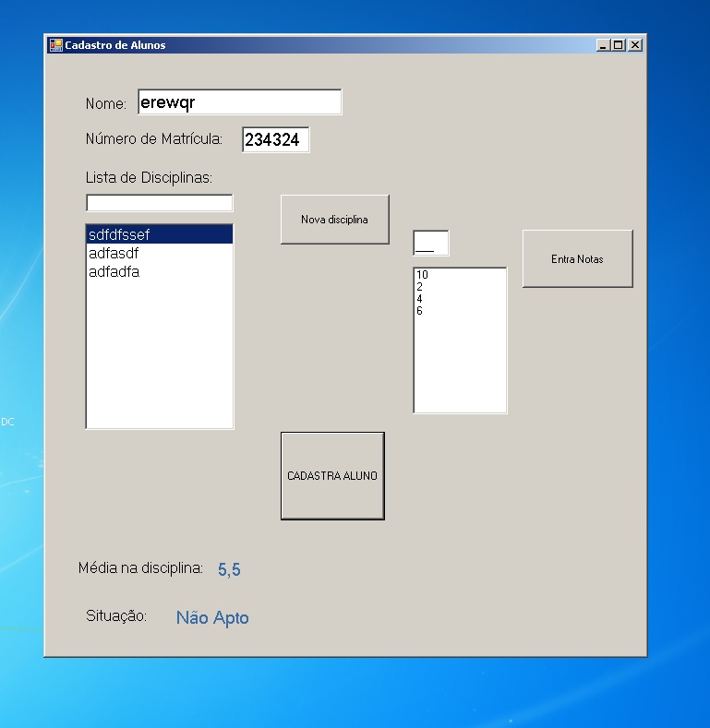
Task: Select the sdfdfssef discipline in the list
Action: pyautogui.click(x=159, y=235)
